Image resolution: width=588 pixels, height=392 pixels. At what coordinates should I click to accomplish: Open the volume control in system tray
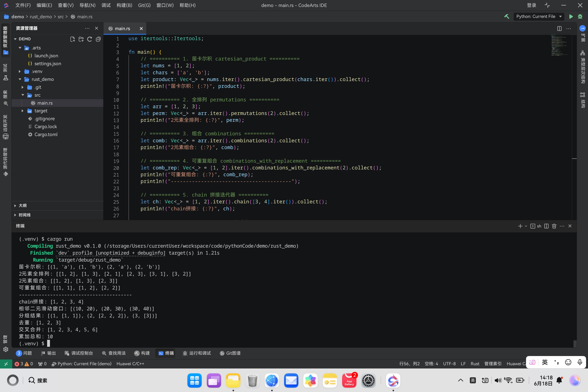pyautogui.click(x=498, y=381)
